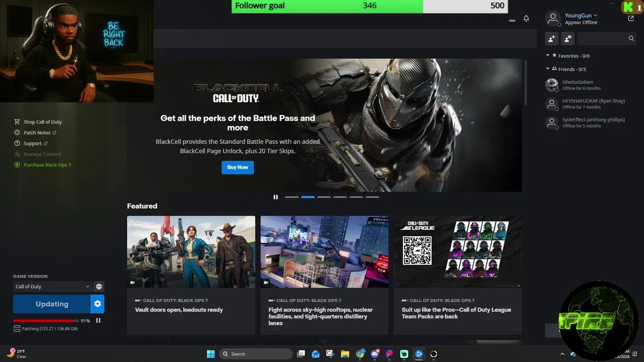Click the page vertical scrollbar
The height and width of the screenshot is (362, 644).
pos(526,83)
